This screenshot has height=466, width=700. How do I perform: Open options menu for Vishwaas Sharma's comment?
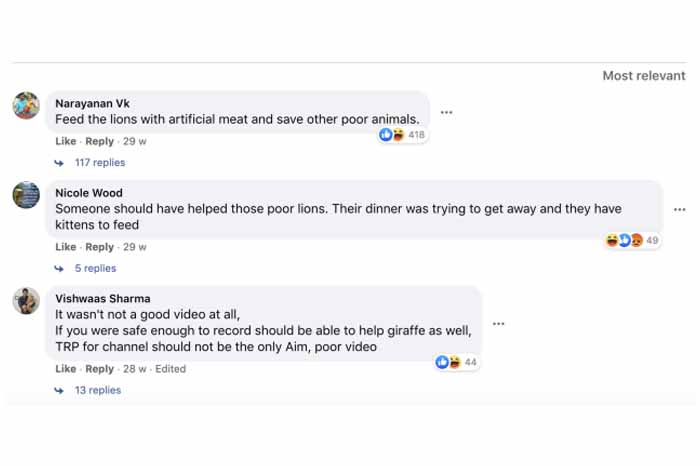click(x=498, y=323)
